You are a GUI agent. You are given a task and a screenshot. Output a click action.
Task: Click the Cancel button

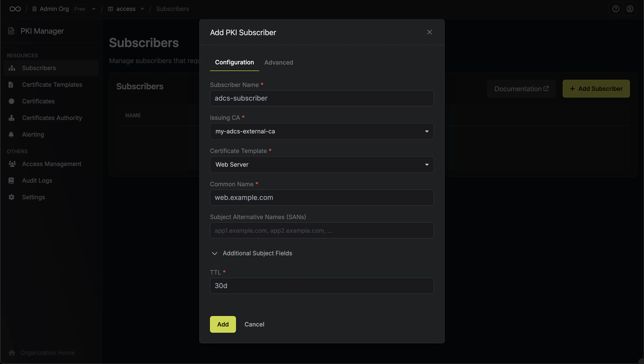(x=254, y=325)
